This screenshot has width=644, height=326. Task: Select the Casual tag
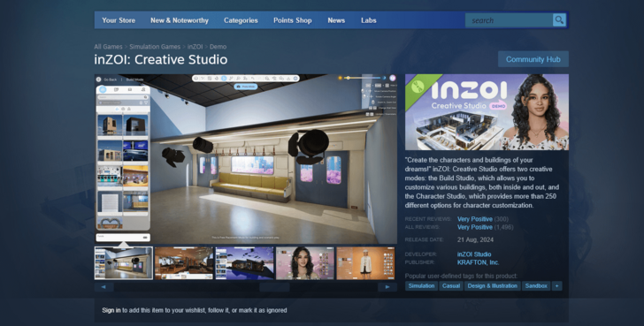[x=451, y=286]
